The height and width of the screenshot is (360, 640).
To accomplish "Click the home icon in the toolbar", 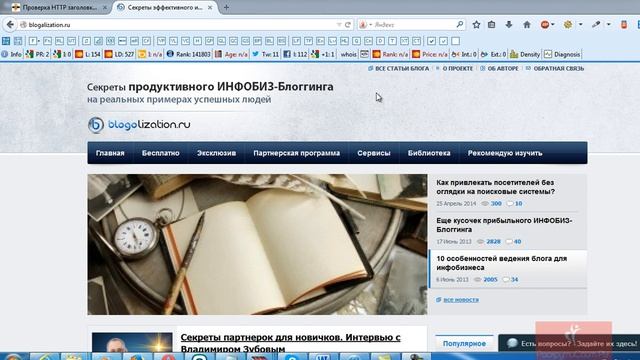I will [527, 24].
